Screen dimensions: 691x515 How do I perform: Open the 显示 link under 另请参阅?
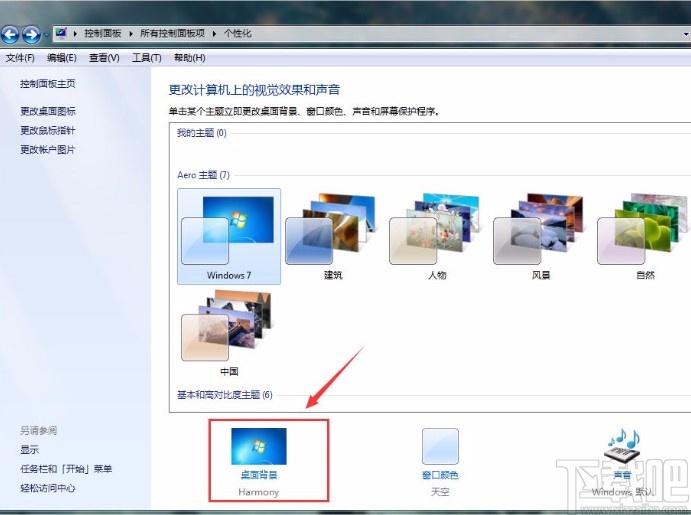pos(30,450)
